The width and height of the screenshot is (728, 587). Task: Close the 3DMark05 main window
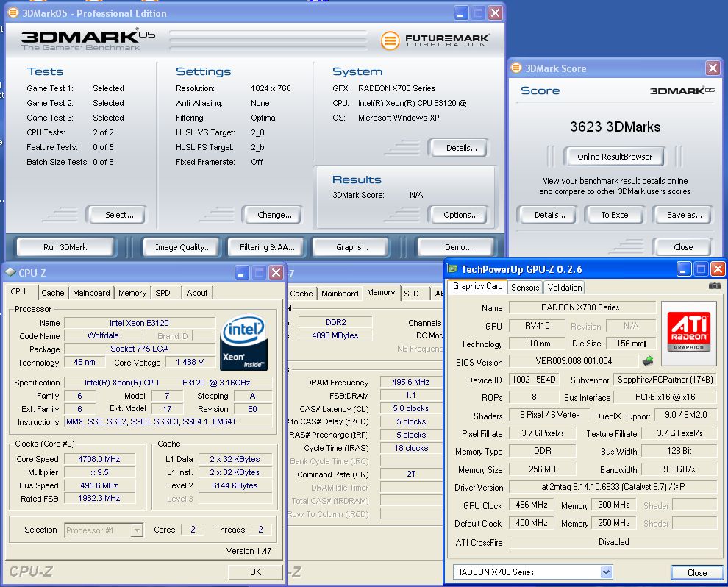coord(496,13)
